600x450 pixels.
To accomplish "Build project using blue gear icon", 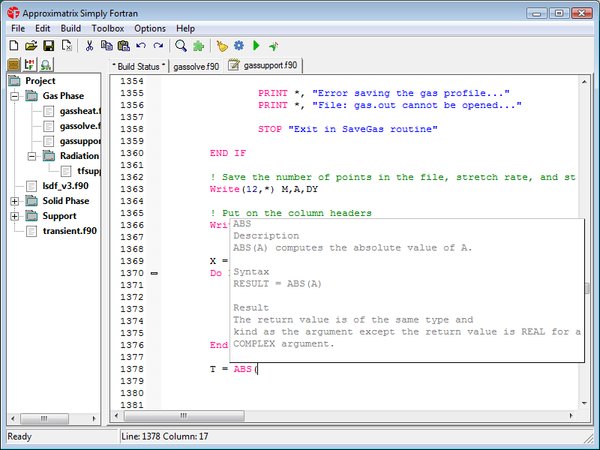I will pos(239,46).
